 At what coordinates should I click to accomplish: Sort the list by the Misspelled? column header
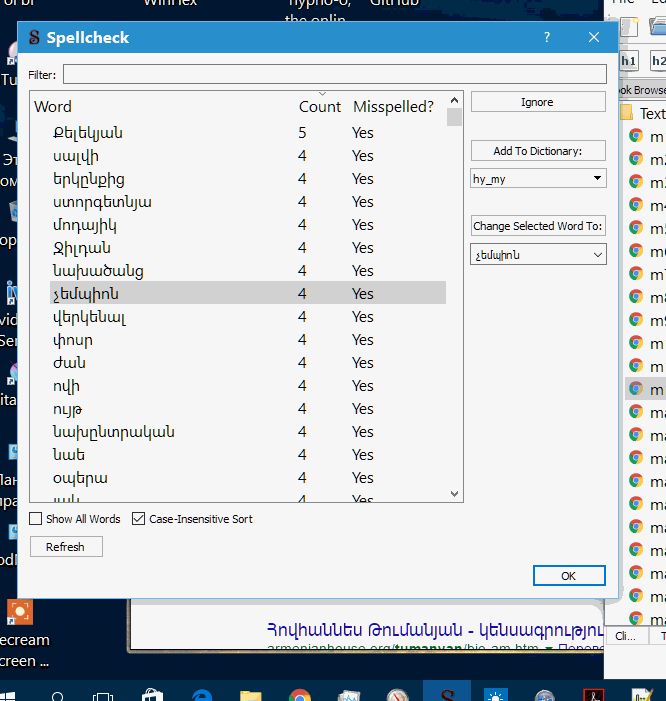pyautogui.click(x=393, y=106)
